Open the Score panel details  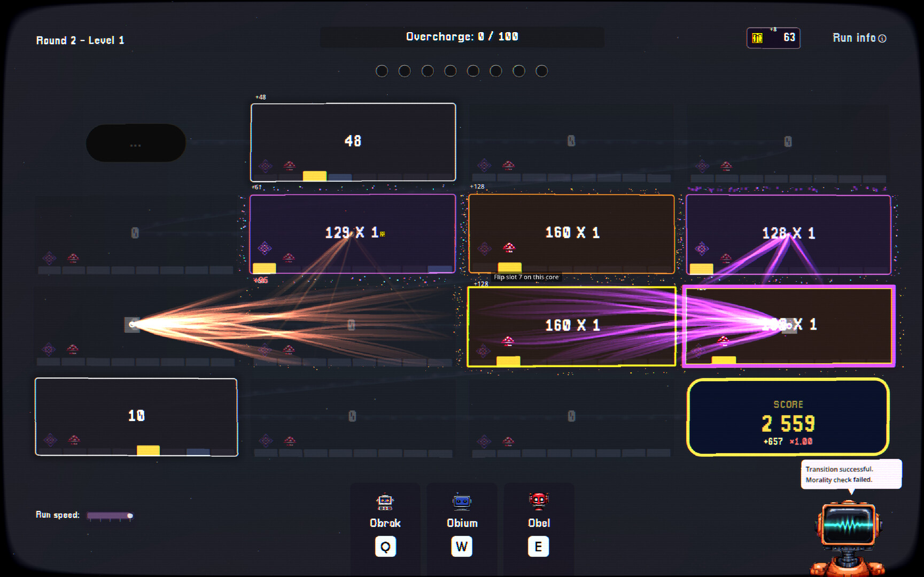tap(787, 417)
